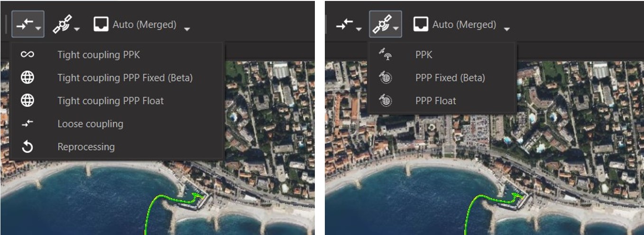
Task: Choose Tight coupling PPP Fixed (Beta)
Action: 117,78
